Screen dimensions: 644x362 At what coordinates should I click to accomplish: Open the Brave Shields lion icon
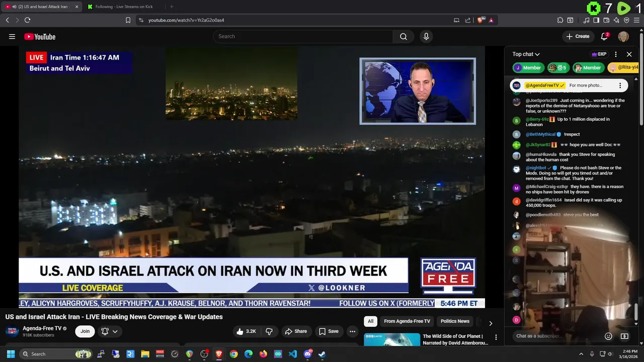click(480, 20)
